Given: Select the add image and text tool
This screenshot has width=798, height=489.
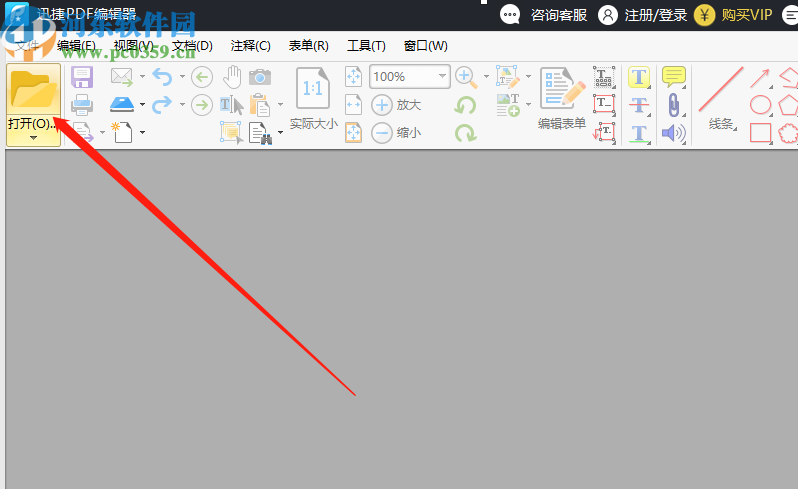Looking at the screenshot, I should 508,105.
